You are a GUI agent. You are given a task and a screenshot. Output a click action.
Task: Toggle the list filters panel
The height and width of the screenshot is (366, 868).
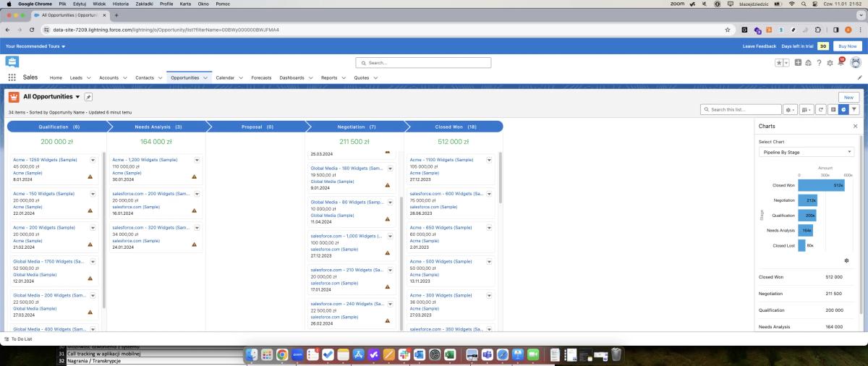click(x=854, y=109)
